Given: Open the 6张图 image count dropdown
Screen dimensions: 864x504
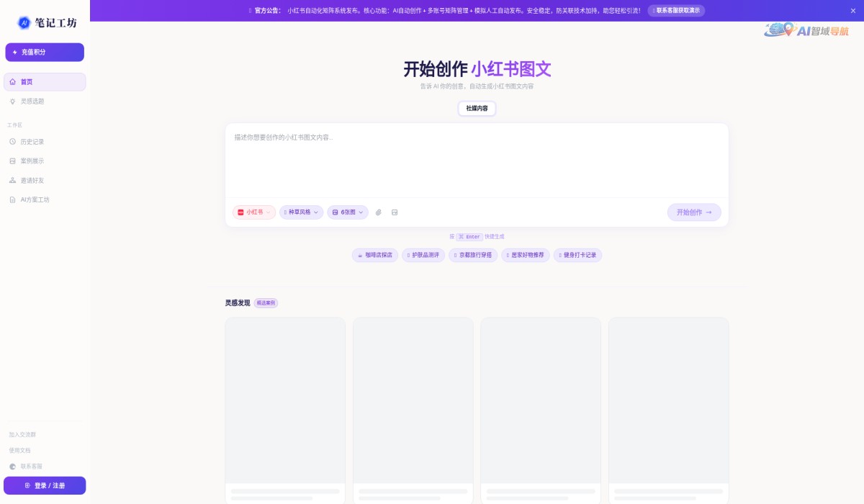Looking at the screenshot, I should pyautogui.click(x=347, y=212).
